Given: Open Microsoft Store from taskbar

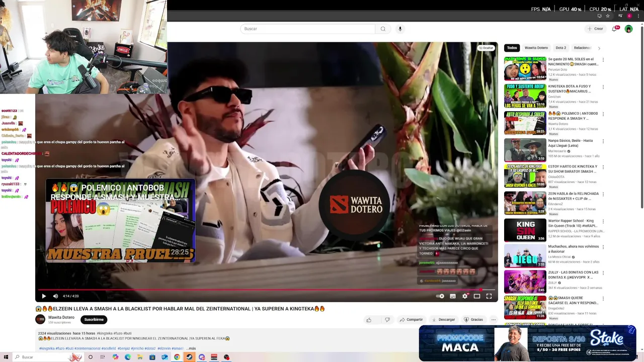Looking at the screenshot, I should click(152, 357).
